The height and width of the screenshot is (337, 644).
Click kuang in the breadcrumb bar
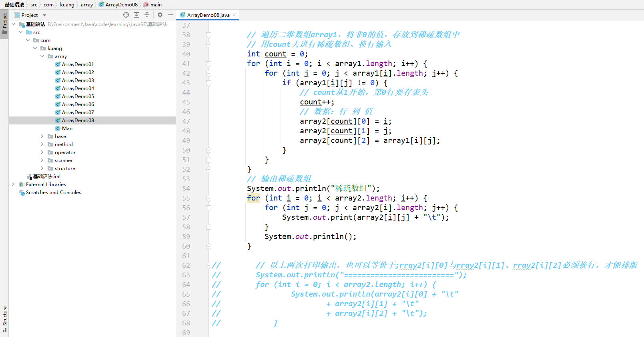[67, 5]
